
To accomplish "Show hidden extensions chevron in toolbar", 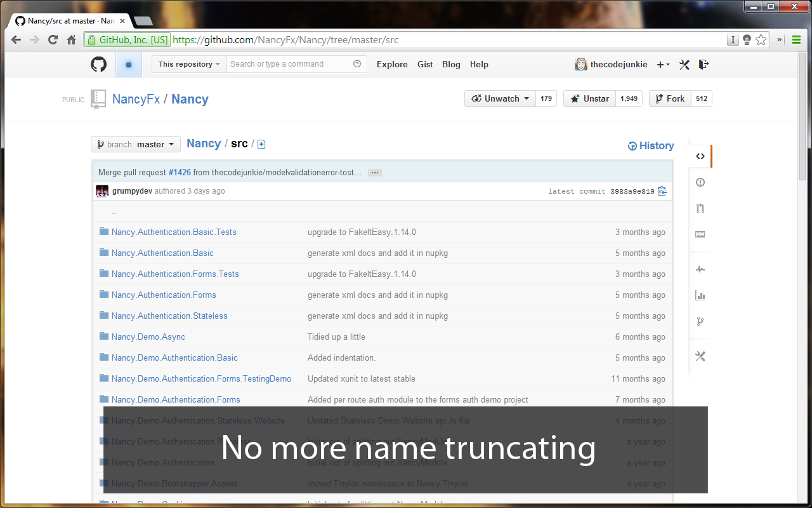I will tap(780, 40).
